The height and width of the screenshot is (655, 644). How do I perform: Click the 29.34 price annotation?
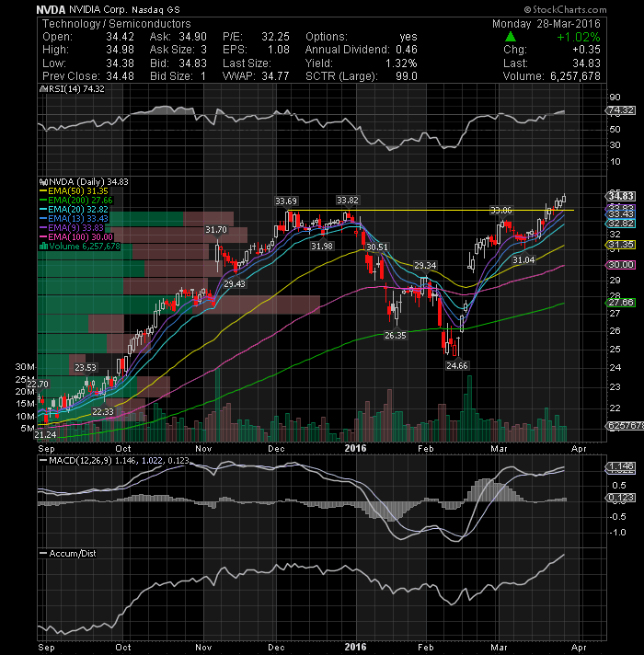(x=425, y=265)
